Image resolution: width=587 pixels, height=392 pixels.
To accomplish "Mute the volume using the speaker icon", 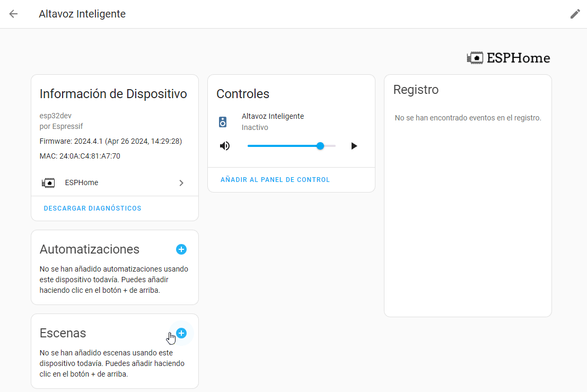I will [225, 146].
